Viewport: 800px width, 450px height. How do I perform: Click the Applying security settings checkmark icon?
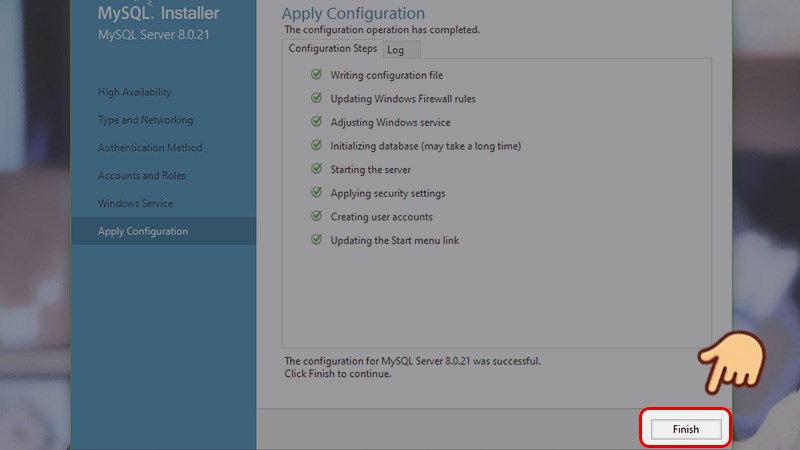316,193
